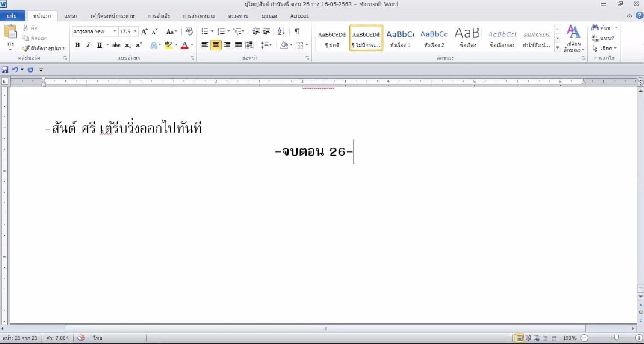Toggle show paragraph marks (¶)
The height and width of the screenshot is (344, 644).
297,32
